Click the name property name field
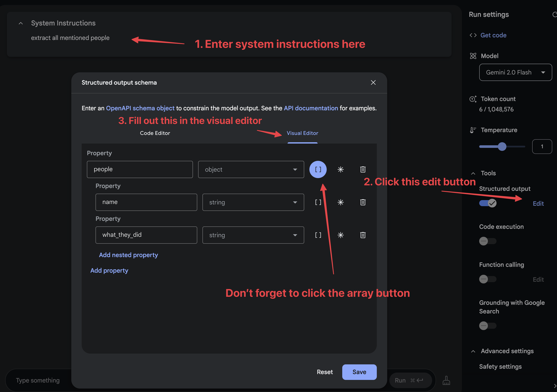 (146, 202)
